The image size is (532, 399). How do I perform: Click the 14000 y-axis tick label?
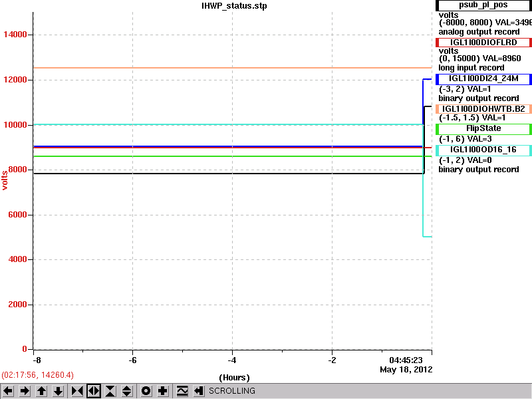click(x=15, y=35)
